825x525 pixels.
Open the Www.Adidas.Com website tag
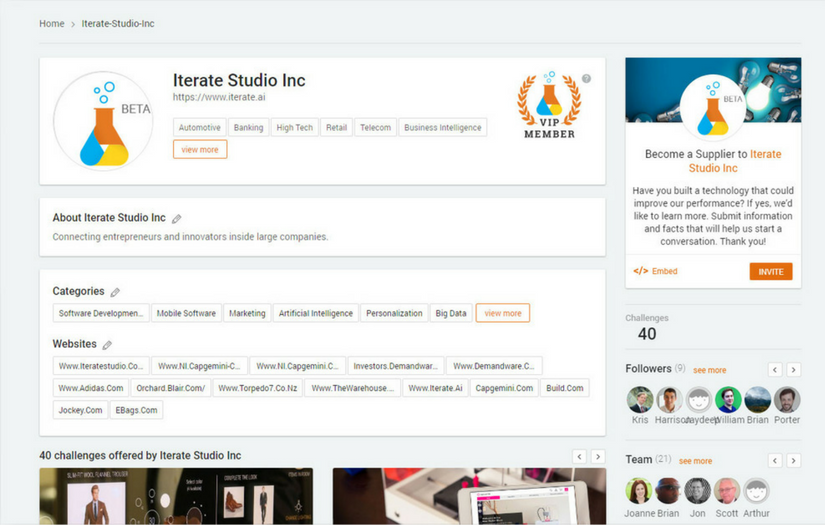coord(90,388)
